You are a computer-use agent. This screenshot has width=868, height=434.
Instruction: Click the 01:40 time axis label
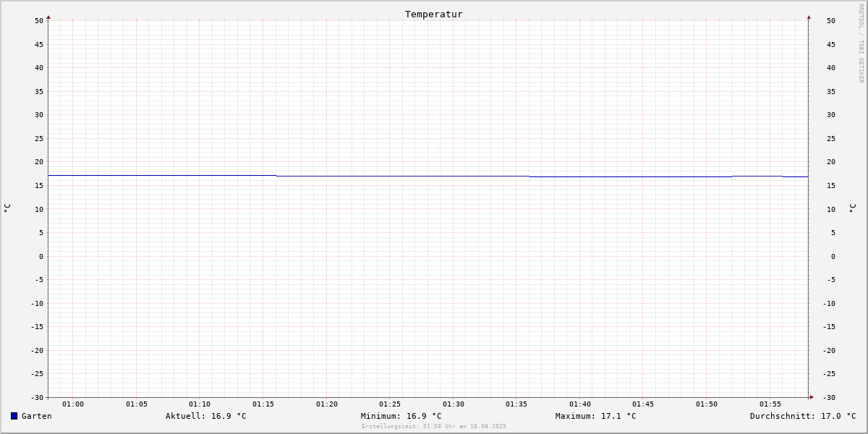(580, 404)
